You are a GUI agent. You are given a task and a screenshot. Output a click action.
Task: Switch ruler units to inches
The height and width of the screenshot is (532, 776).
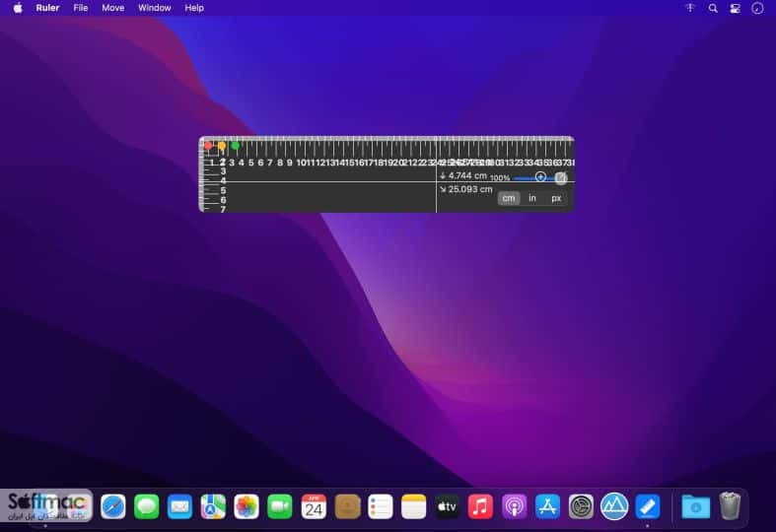click(x=532, y=198)
